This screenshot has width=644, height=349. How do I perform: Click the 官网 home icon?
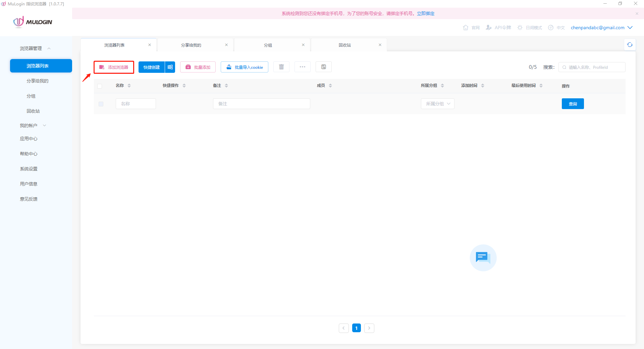466,28
